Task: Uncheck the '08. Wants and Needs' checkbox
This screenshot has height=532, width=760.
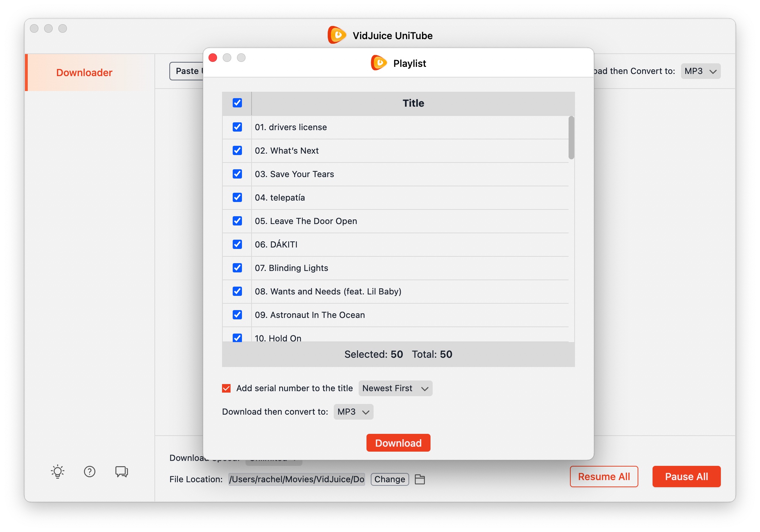Action: pos(237,291)
